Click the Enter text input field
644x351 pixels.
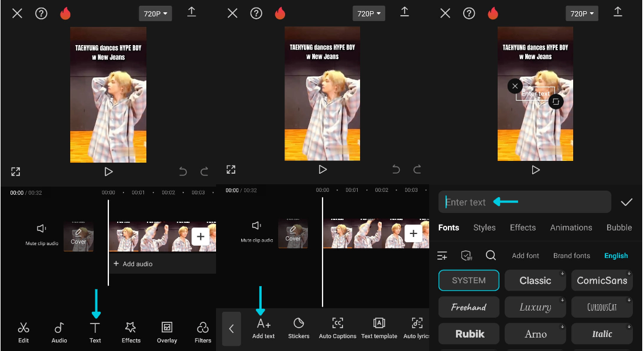pos(525,202)
